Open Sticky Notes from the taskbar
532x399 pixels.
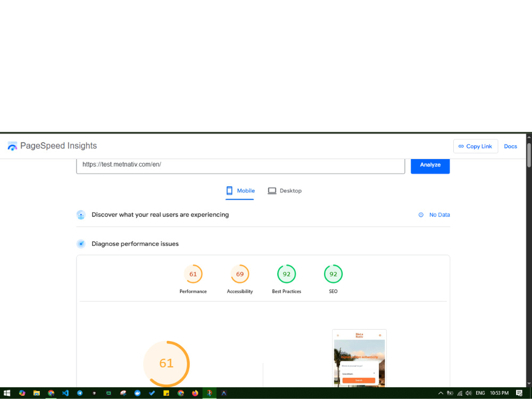(x=166, y=393)
